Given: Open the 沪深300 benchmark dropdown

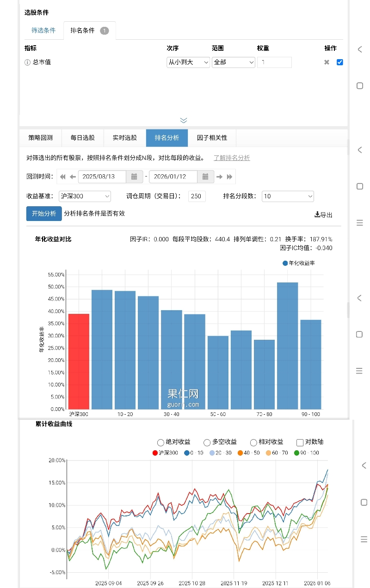Looking at the screenshot, I should pyautogui.click(x=85, y=196).
